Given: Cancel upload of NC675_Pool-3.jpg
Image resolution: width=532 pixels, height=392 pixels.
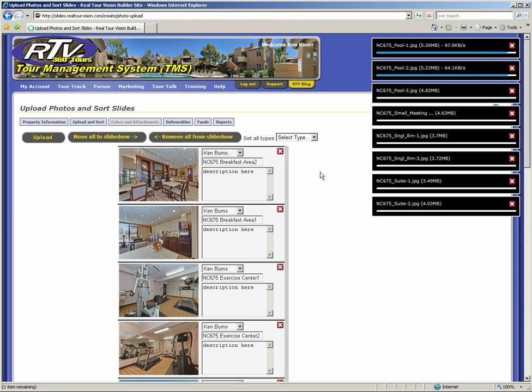Looking at the screenshot, I should click(512, 91).
